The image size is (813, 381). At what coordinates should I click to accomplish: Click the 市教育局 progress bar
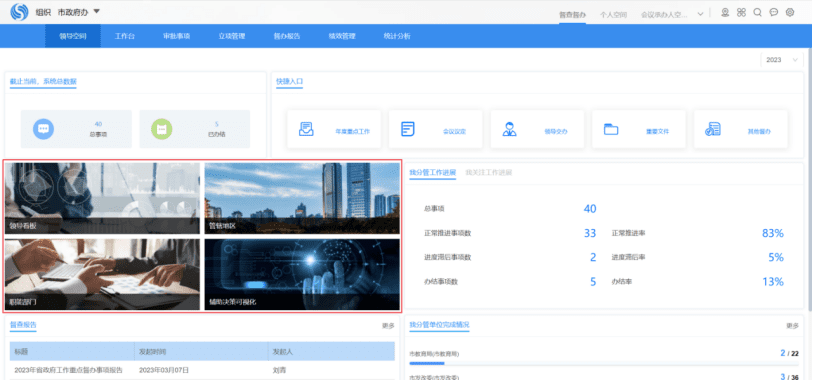point(604,363)
